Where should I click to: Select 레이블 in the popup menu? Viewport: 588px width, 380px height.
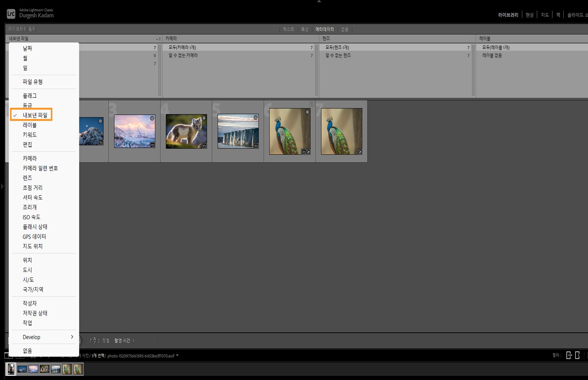44,125
